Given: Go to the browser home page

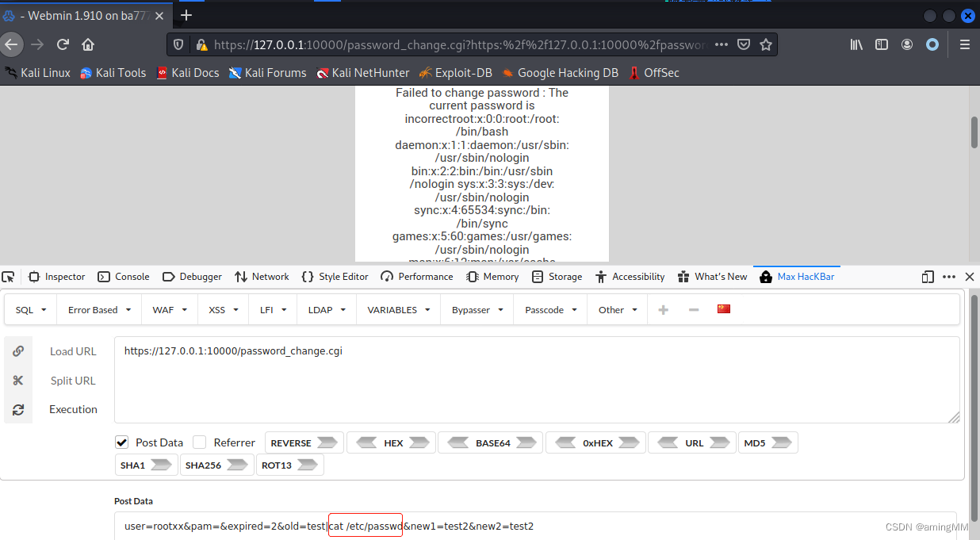Looking at the screenshot, I should pyautogui.click(x=88, y=44).
